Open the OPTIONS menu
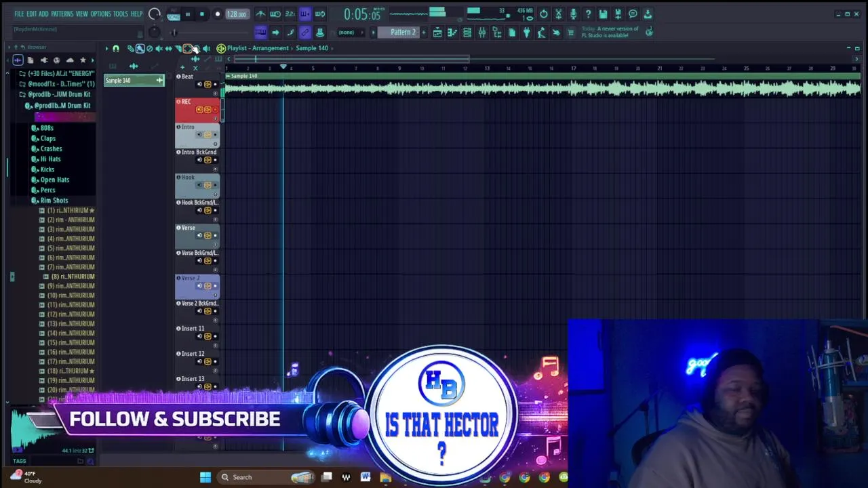 tap(100, 14)
